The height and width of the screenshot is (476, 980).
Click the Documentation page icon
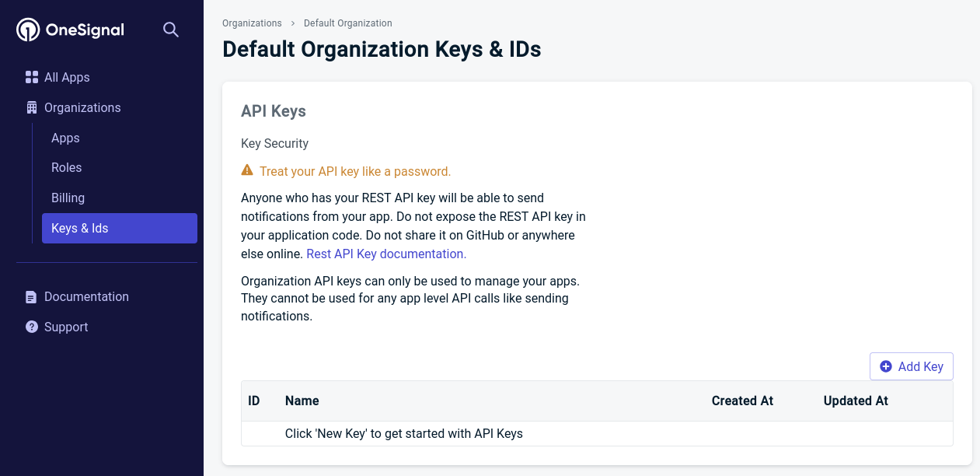31,296
